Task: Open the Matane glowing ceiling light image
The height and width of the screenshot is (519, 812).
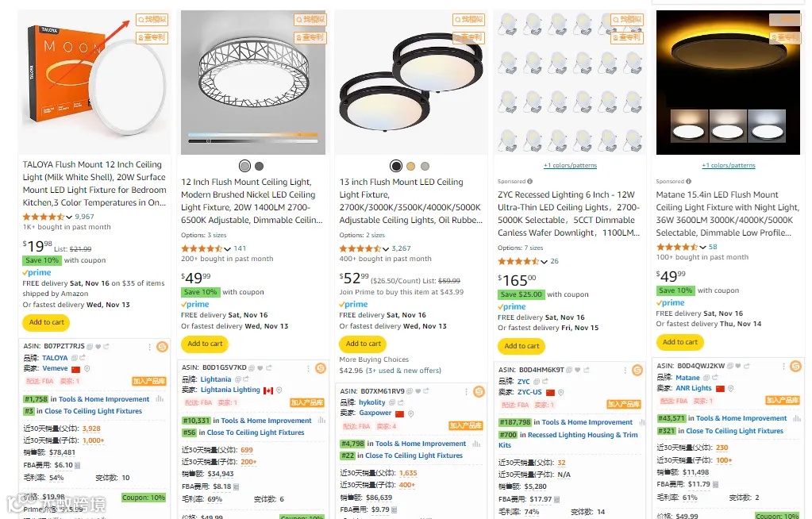Action: tap(728, 83)
